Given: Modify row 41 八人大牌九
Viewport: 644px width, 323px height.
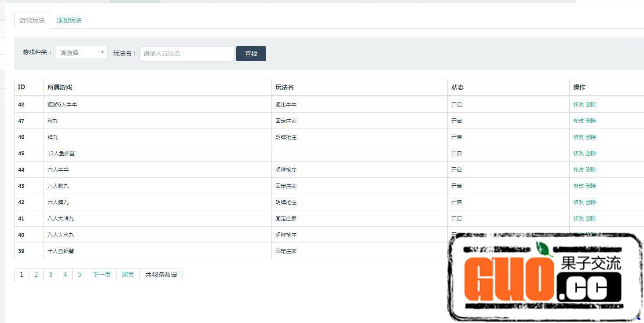Looking at the screenshot, I should 578,219.
